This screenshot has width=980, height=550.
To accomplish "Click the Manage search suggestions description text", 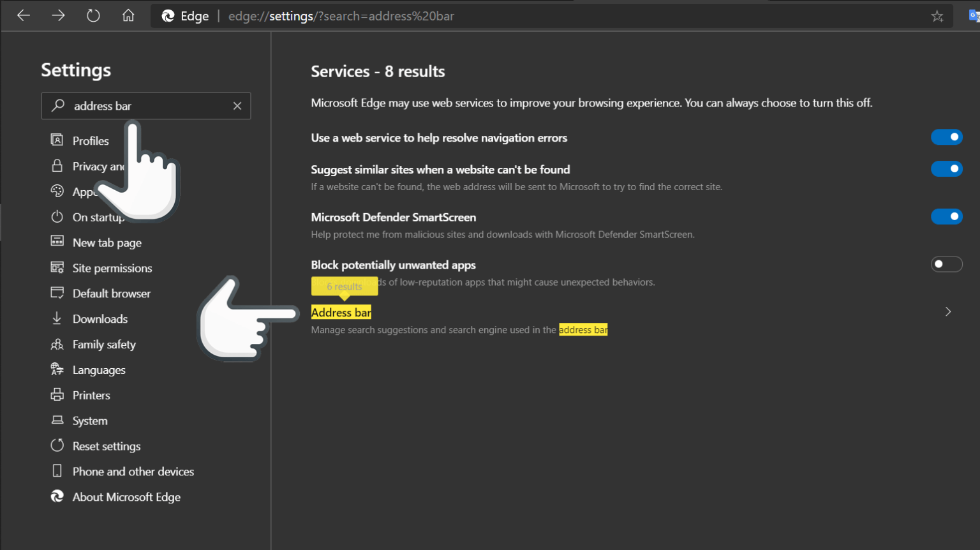I will pyautogui.click(x=459, y=330).
